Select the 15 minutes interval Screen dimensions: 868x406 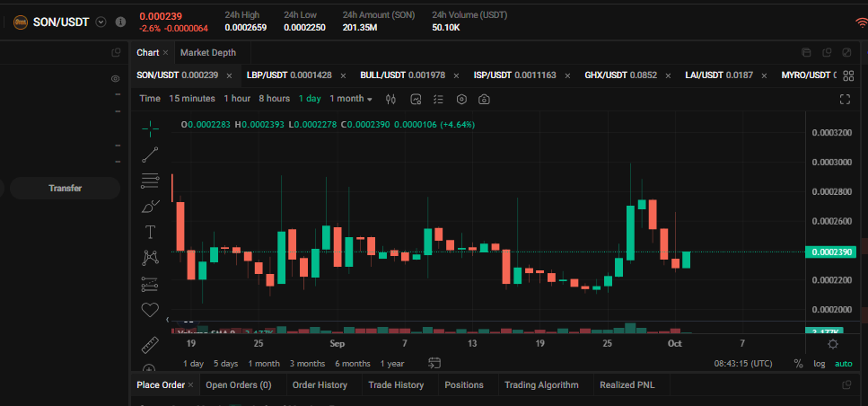click(192, 99)
